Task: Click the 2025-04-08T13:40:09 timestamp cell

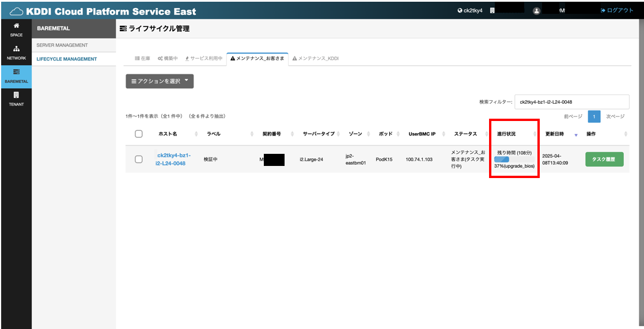Action: click(x=555, y=160)
